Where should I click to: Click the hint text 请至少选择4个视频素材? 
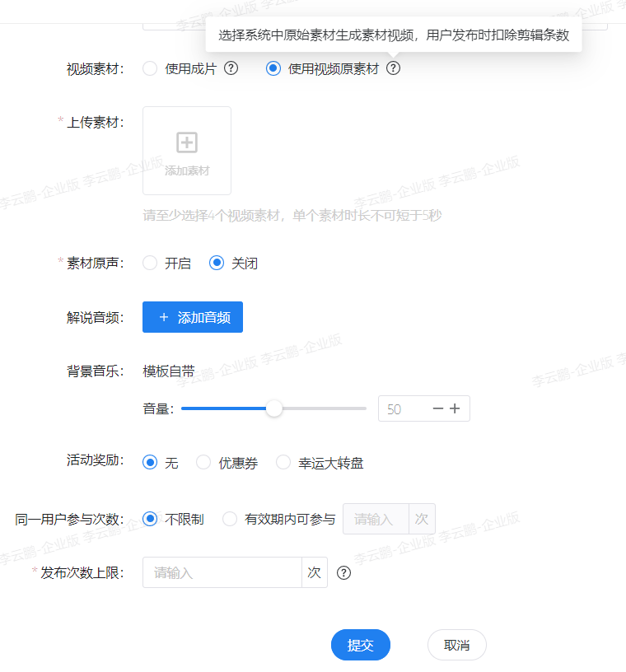(x=292, y=215)
